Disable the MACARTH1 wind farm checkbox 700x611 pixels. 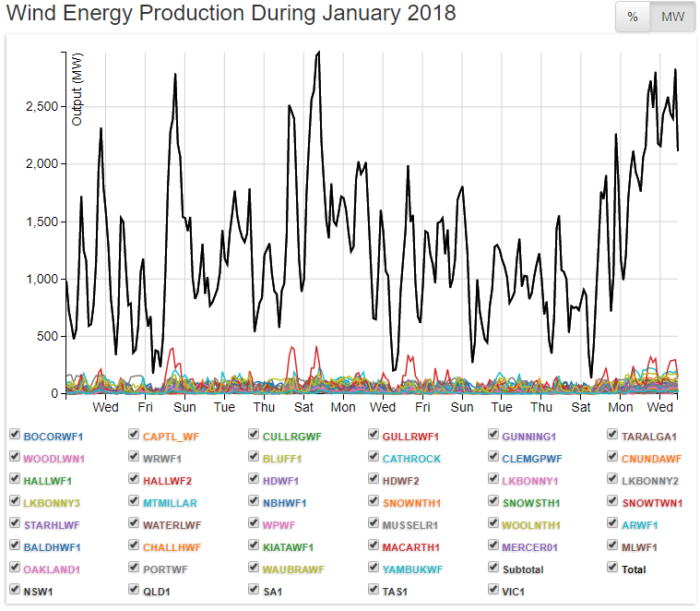(374, 546)
